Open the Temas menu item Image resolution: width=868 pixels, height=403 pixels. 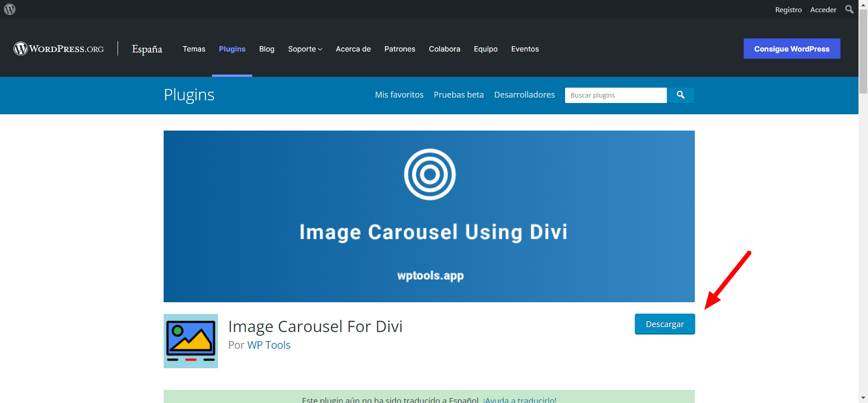click(194, 49)
